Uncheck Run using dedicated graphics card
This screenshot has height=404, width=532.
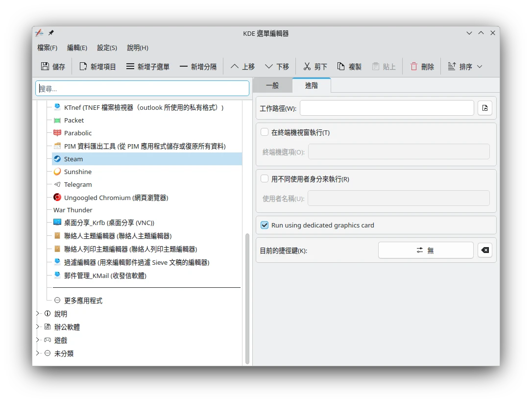pos(265,225)
